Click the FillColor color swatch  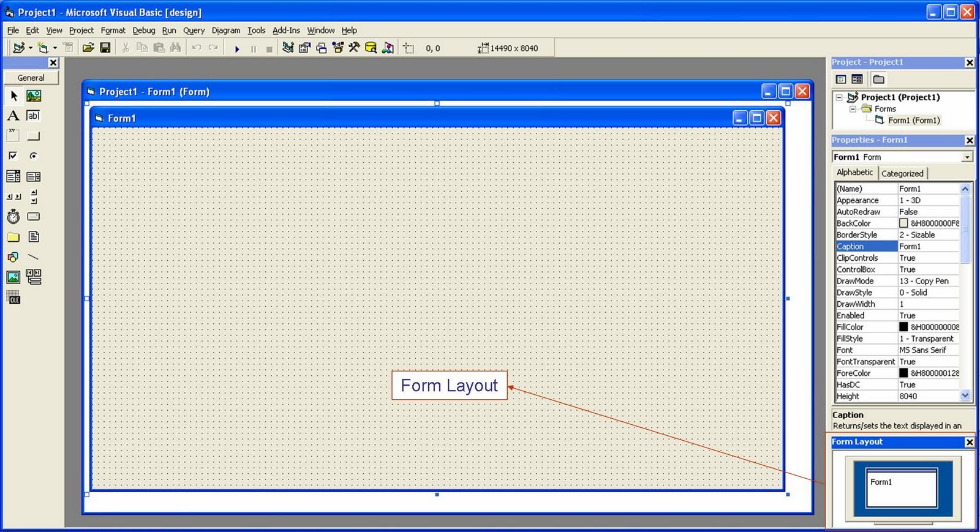click(903, 327)
